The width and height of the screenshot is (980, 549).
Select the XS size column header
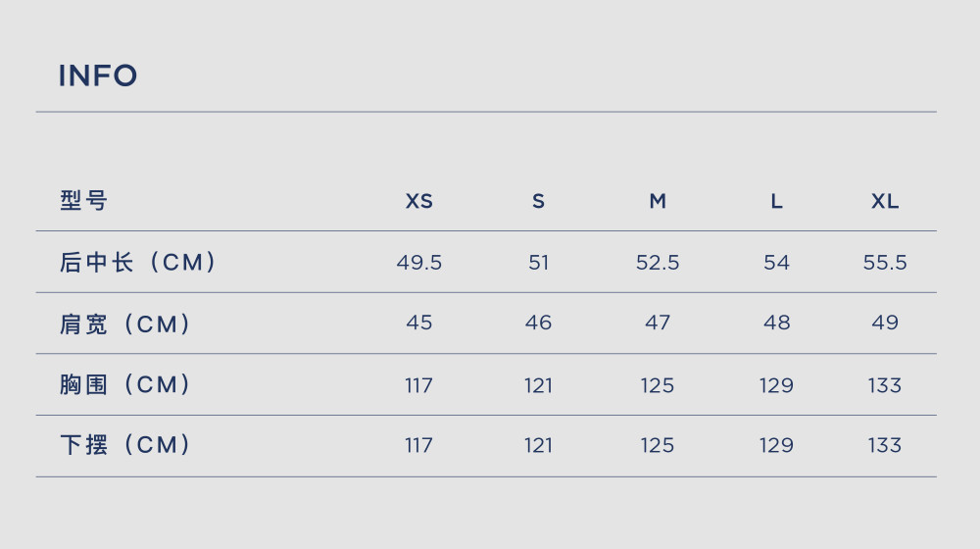tap(418, 201)
